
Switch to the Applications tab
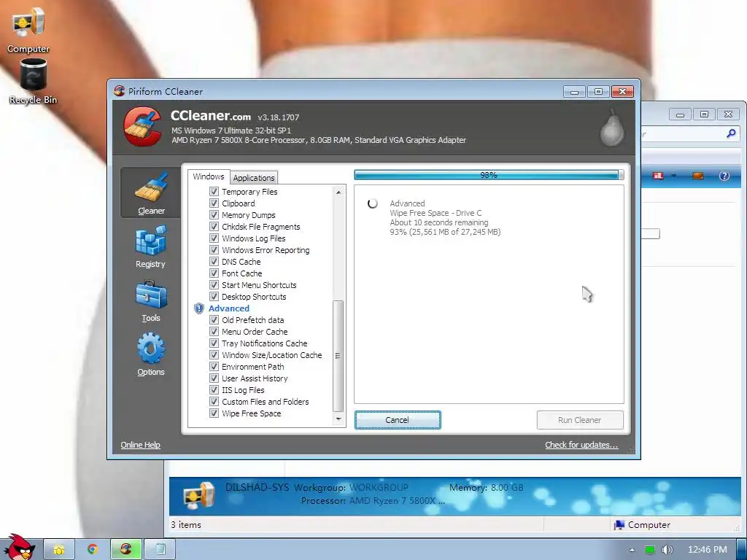click(x=253, y=178)
